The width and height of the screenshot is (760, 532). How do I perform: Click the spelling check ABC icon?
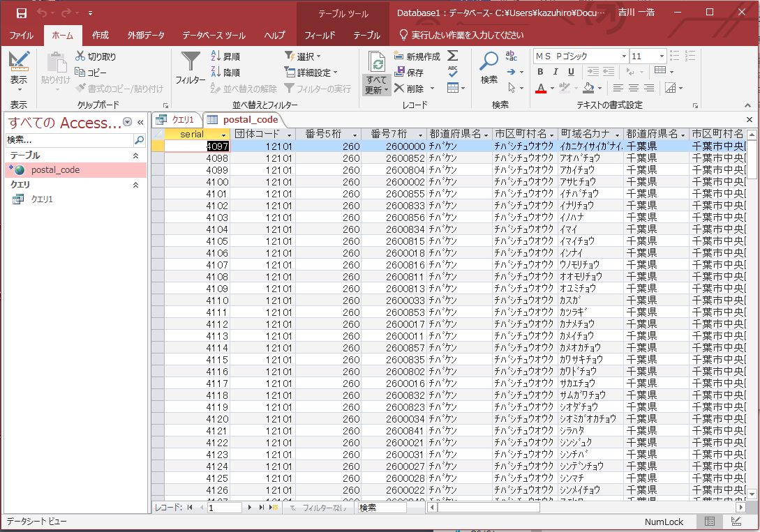[453, 72]
